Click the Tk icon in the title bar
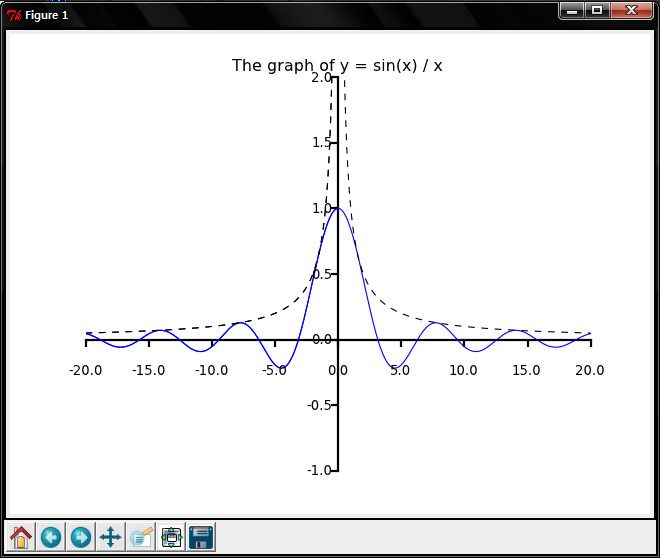Screen dimensions: 660x558 click(x=14, y=16)
